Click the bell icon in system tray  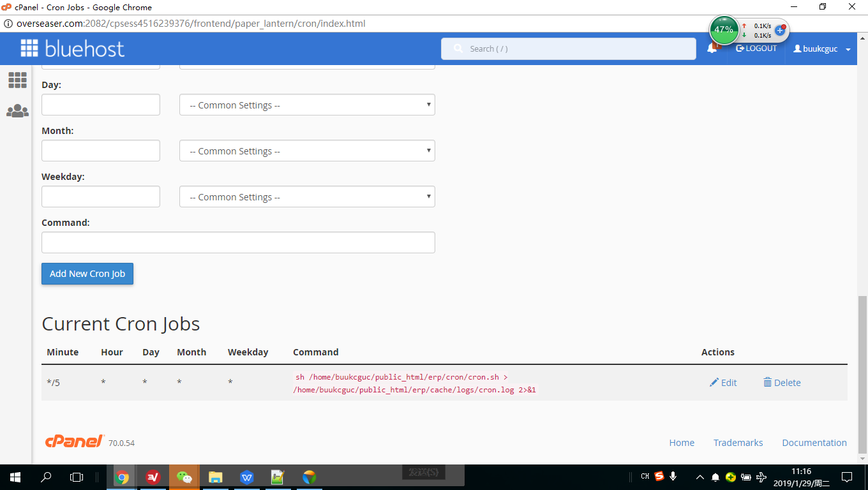[715, 477]
